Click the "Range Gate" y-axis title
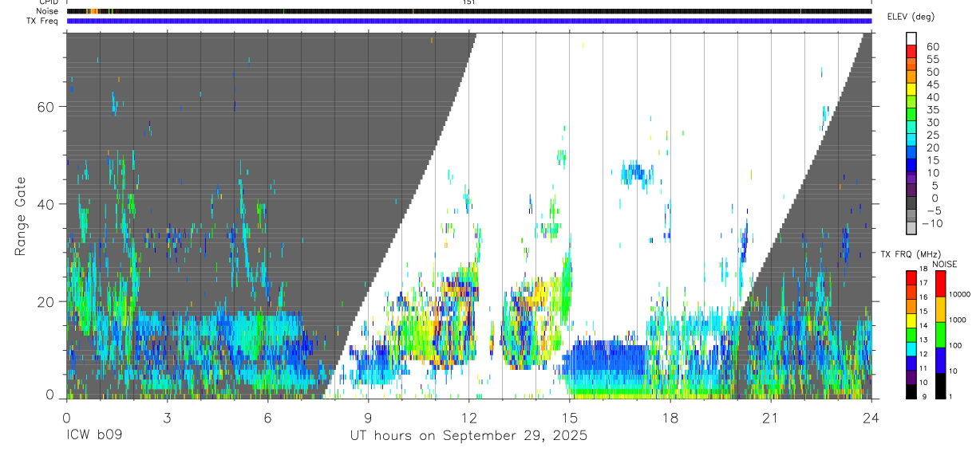This screenshot has width=980, height=452. point(22,215)
